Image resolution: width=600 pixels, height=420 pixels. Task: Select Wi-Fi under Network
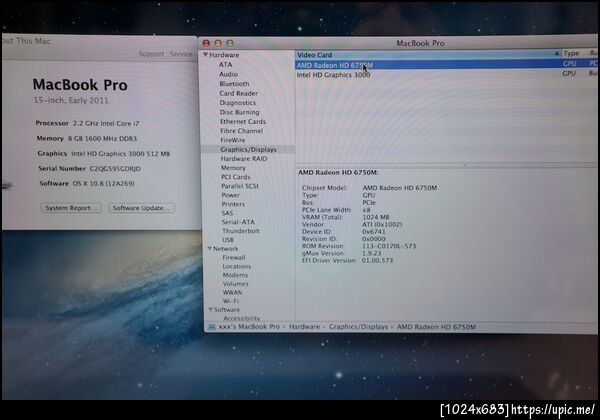tap(231, 301)
